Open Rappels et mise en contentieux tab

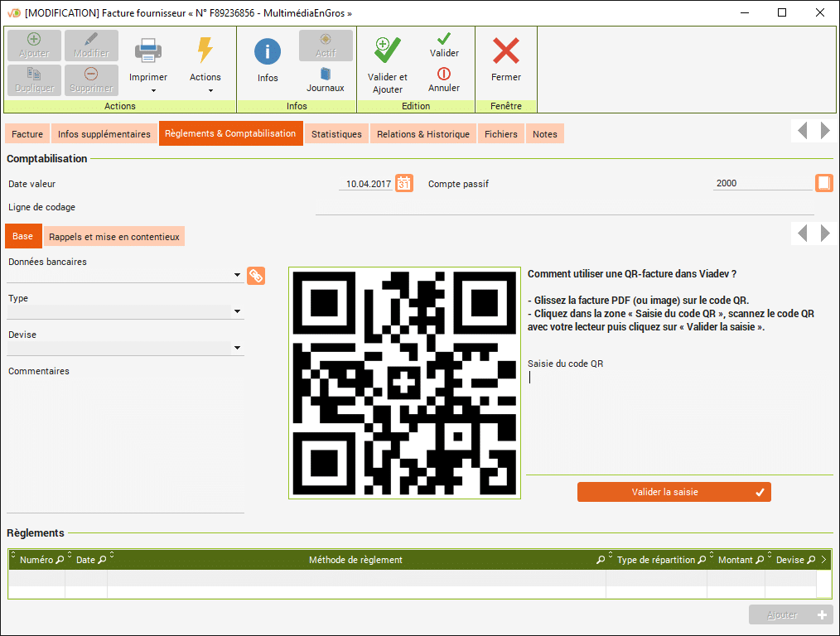click(113, 237)
